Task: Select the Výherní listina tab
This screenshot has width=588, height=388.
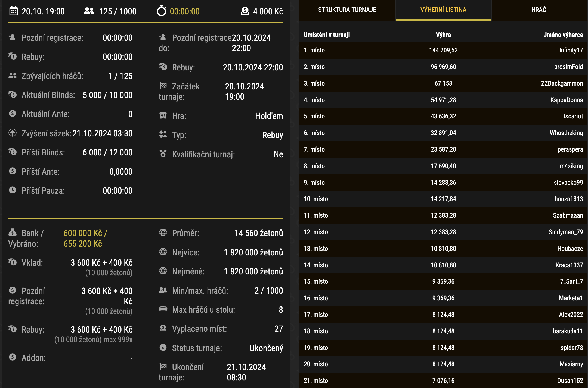Action: click(443, 10)
